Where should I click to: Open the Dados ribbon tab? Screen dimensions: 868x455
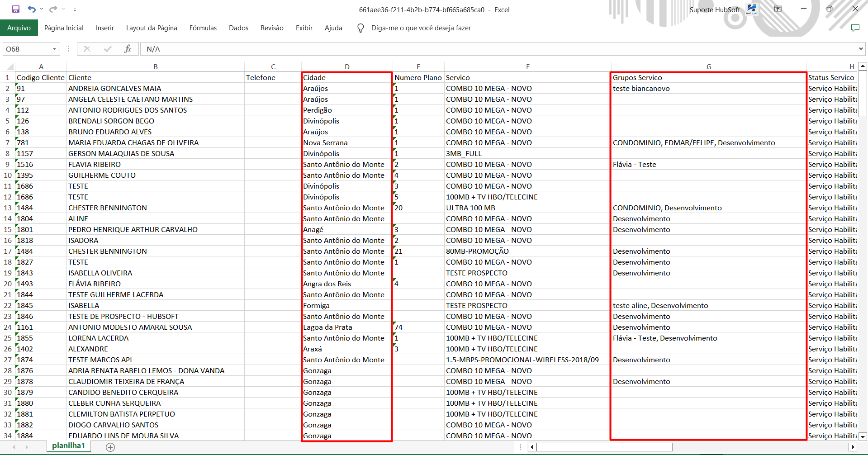238,28
